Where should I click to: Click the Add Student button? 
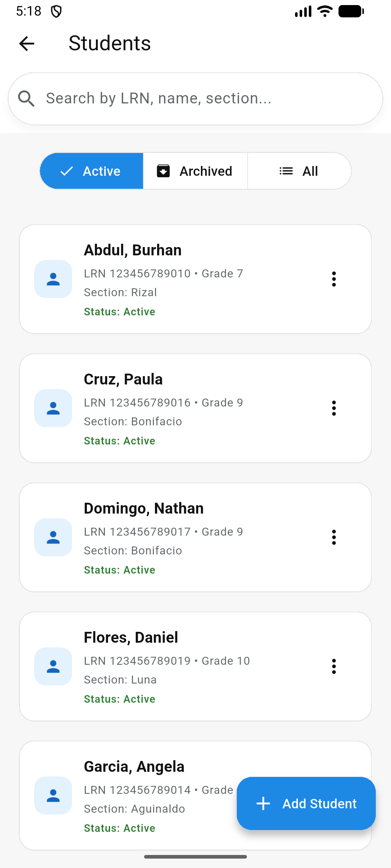306,804
